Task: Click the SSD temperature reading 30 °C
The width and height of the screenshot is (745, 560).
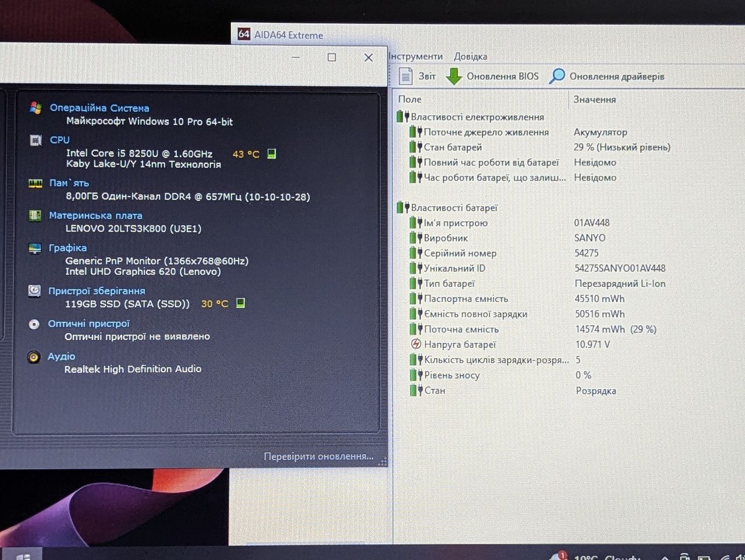Action: pos(215,304)
